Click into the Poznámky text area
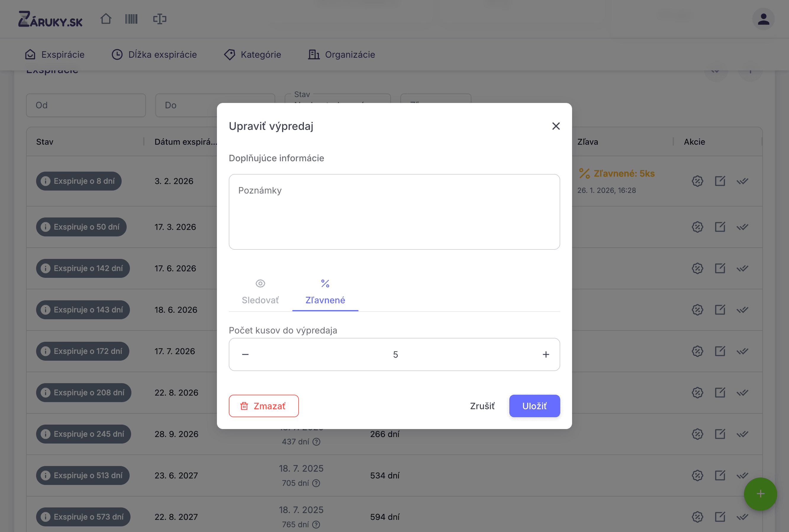Image resolution: width=789 pixels, height=532 pixels. pos(394,212)
